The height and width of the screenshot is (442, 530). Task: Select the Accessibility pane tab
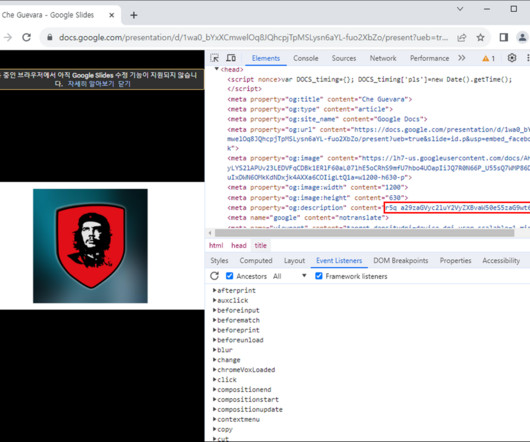coord(501,261)
